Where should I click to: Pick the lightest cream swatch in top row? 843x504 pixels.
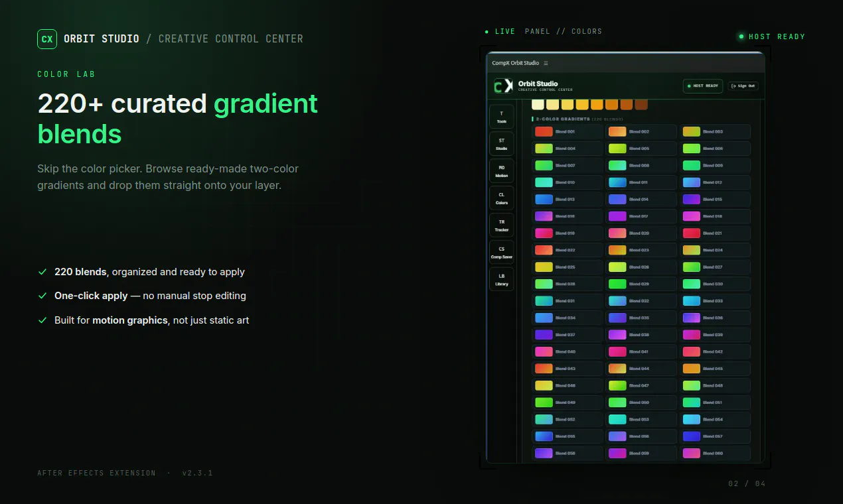tap(538, 104)
